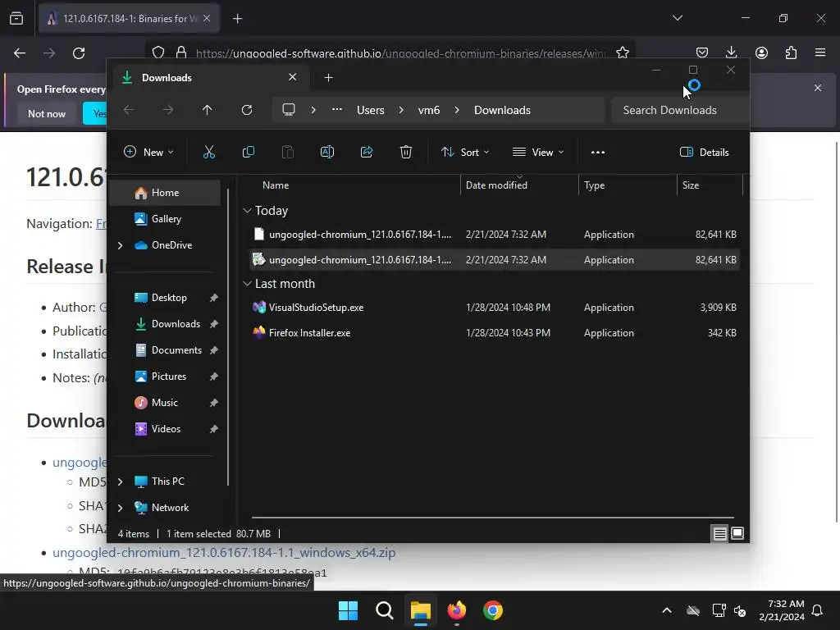This screenshot has height=630, width=840.
Task: Add a new tab in File Explorer
Action: pos(328,78)
